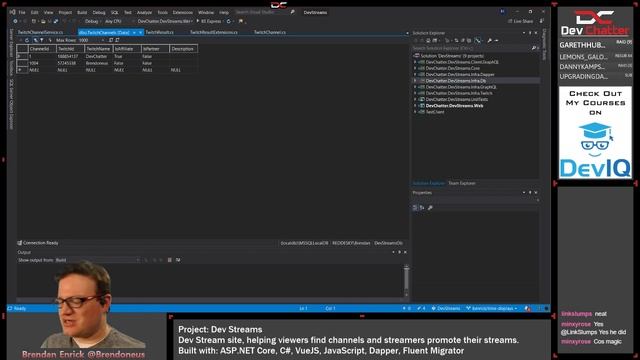
Task: Open the Project menu
Action: (65, 13)
